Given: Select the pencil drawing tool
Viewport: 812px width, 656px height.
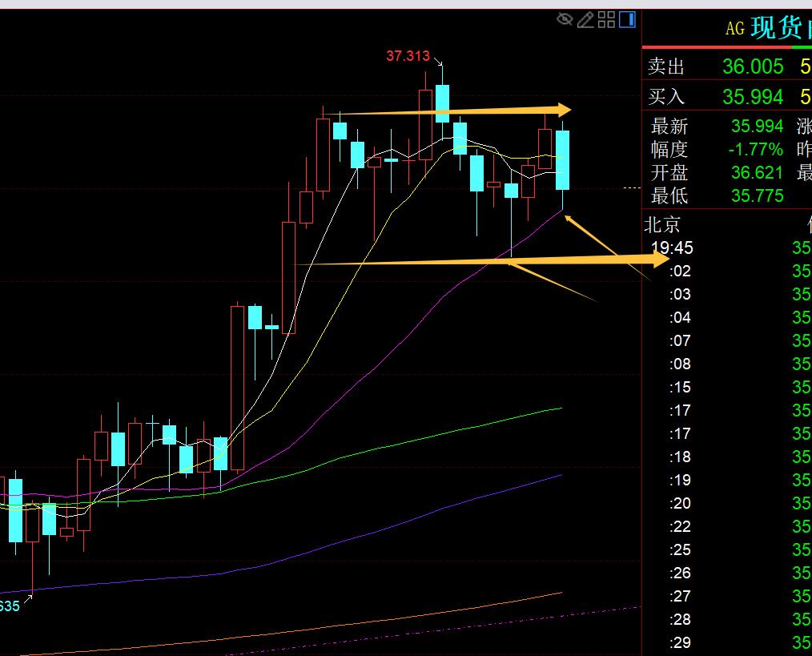Looking at the screenshot, I should click(586, 19).
